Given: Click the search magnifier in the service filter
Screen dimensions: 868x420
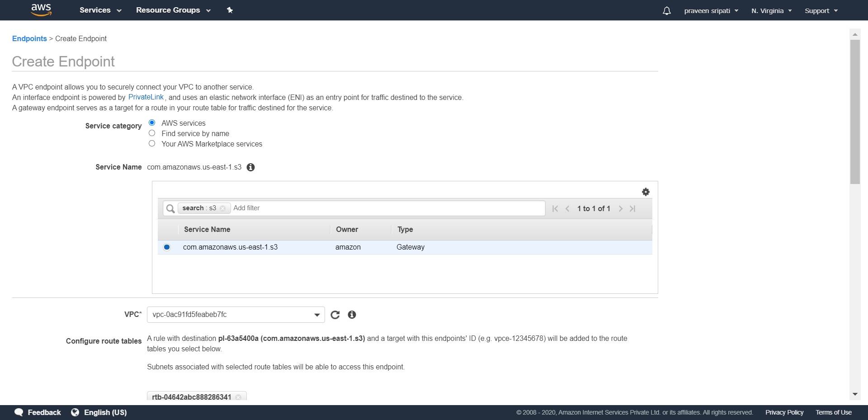Looking at the screenshot, I should 170,208.
